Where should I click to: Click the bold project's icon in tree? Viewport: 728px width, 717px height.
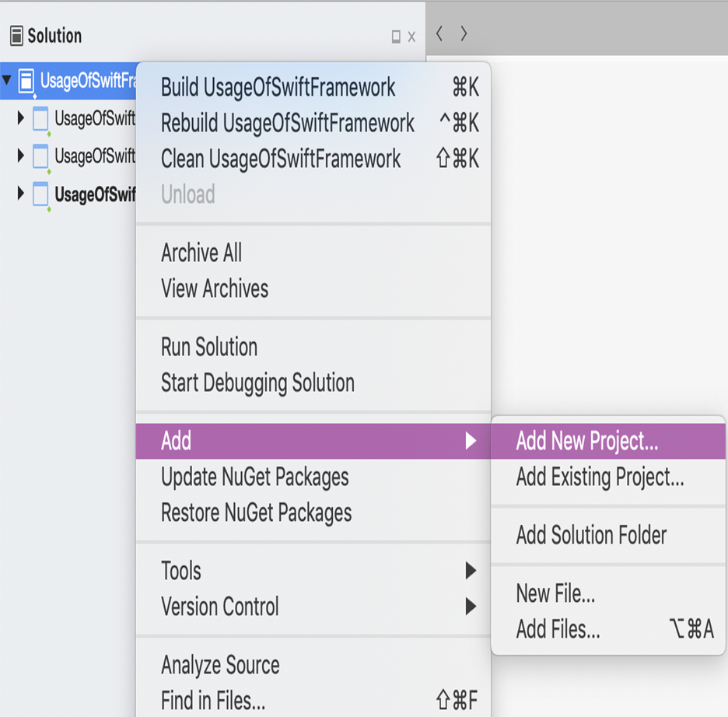(41, 194)
